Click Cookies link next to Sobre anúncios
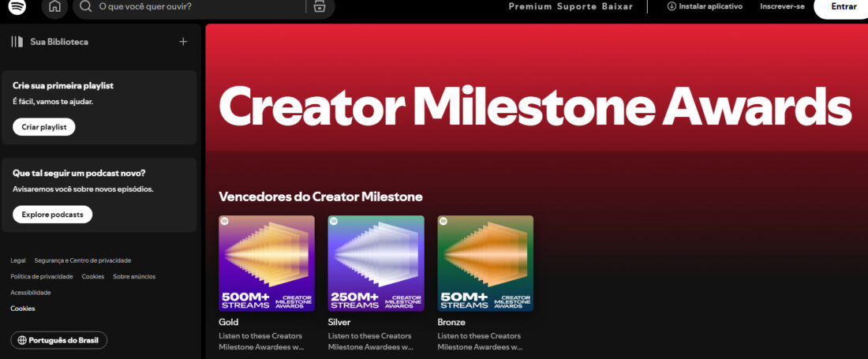 click(x=93, y=277)
